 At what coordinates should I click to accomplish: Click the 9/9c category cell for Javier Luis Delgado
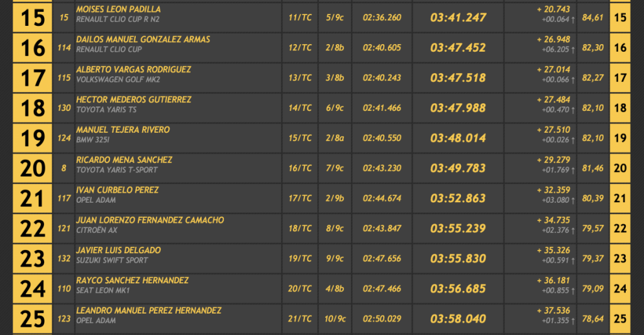point(335,259)
